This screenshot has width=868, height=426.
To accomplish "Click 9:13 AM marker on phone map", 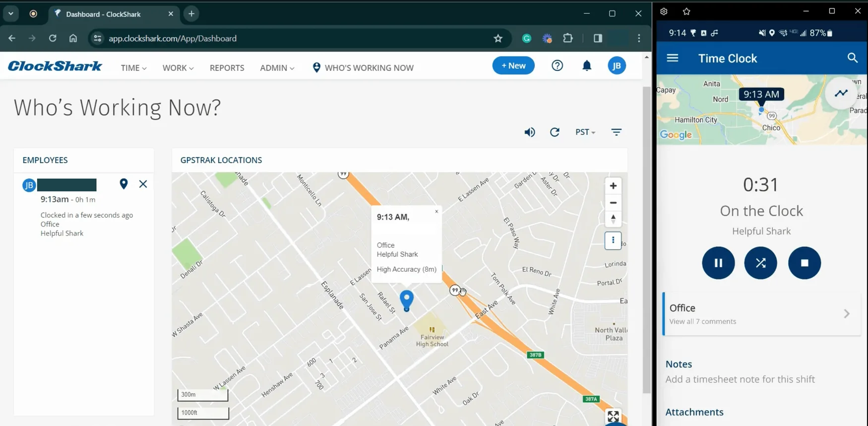I will point(761,94).
